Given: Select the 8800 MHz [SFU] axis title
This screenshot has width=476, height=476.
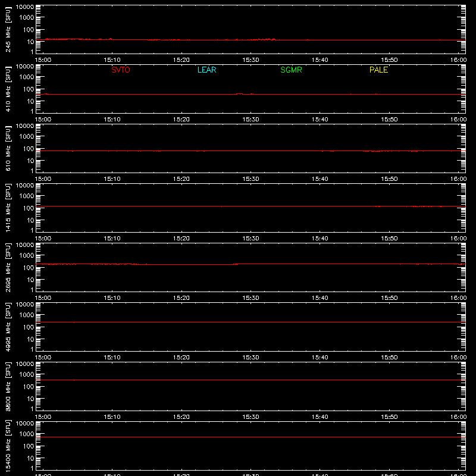Looking at the screenshot, I should point(8,386).
